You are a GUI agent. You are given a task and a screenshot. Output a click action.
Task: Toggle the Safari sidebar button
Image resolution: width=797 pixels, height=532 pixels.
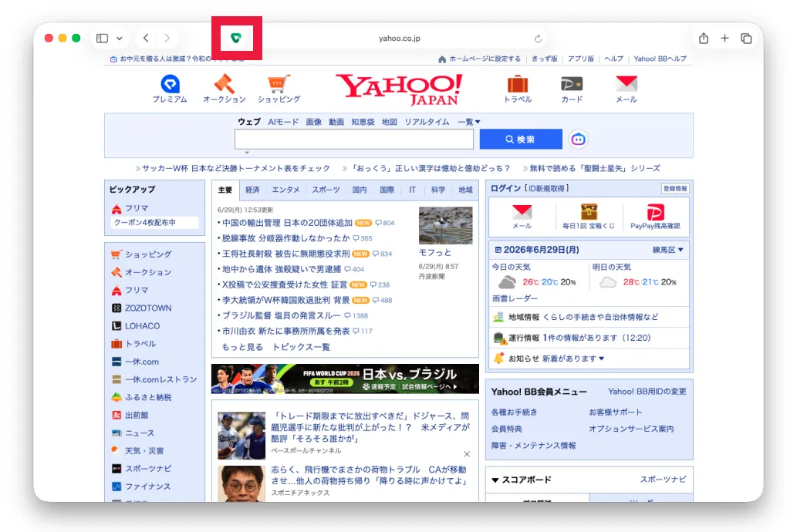pyautogui.click(x=102, y=38)
